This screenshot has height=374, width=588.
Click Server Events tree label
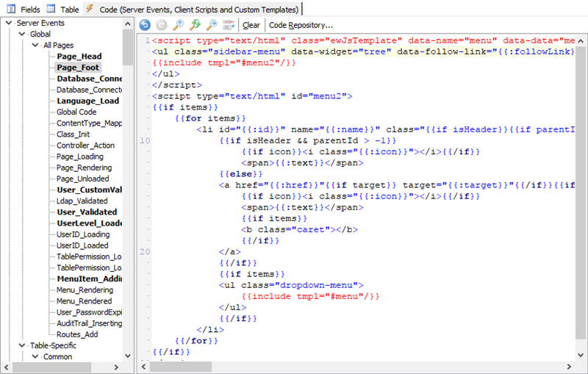pos(40,23)
